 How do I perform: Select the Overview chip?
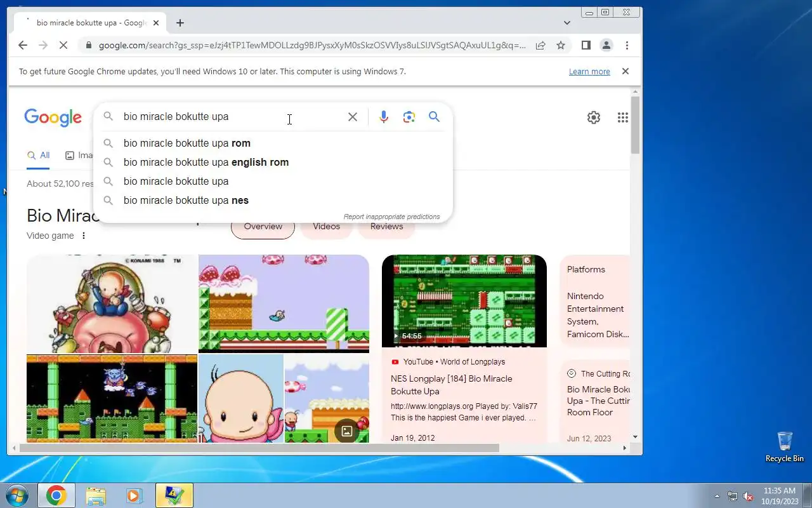263,227
